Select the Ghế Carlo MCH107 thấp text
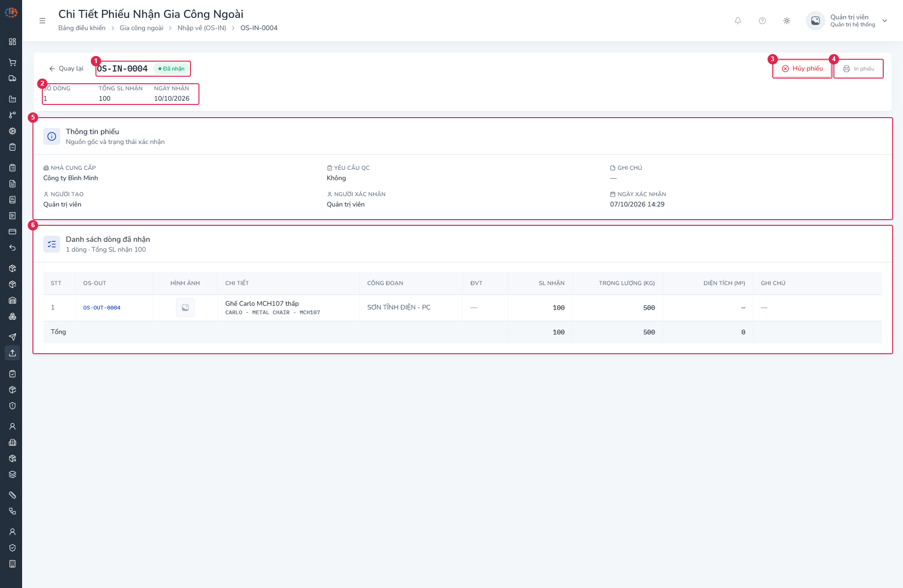 point(262,304)
